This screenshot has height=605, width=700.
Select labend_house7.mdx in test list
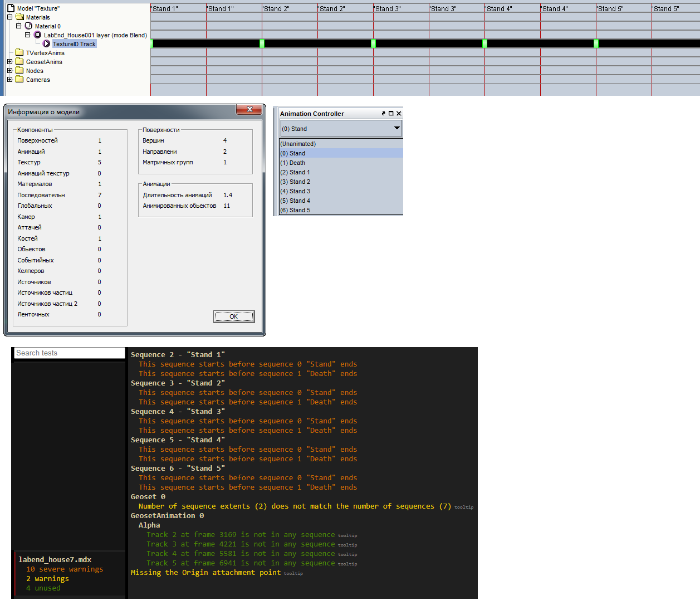(x=55, y=560)
